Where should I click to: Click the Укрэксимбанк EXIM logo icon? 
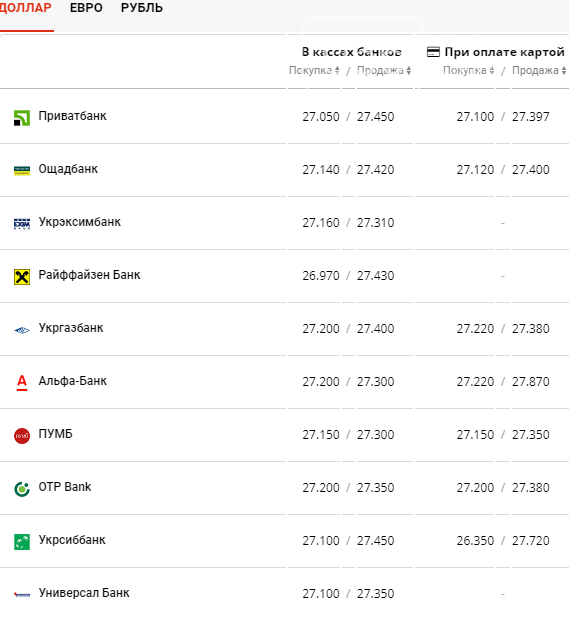(x=22, y=224)
